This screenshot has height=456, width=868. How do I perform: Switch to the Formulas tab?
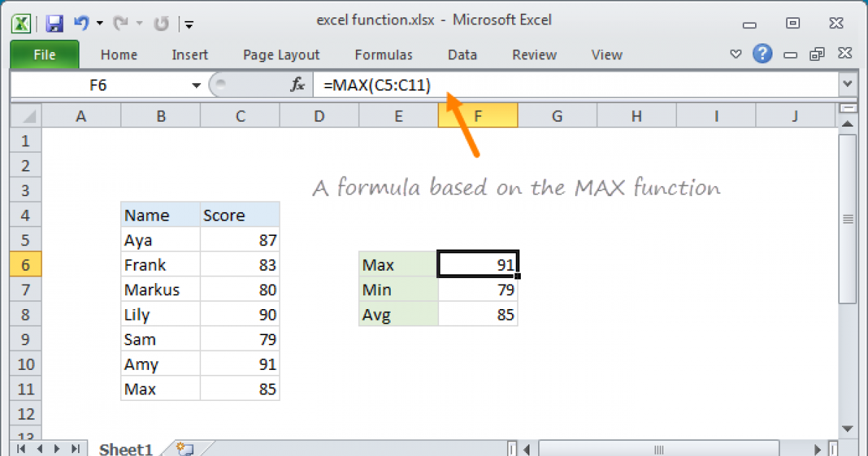(x=383, y=54)
